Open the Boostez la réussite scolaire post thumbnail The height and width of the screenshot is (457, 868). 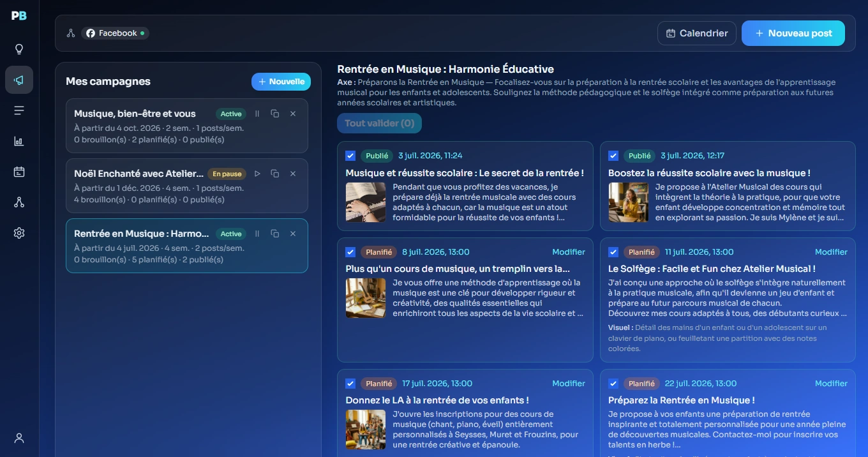[x=629, y=202]
